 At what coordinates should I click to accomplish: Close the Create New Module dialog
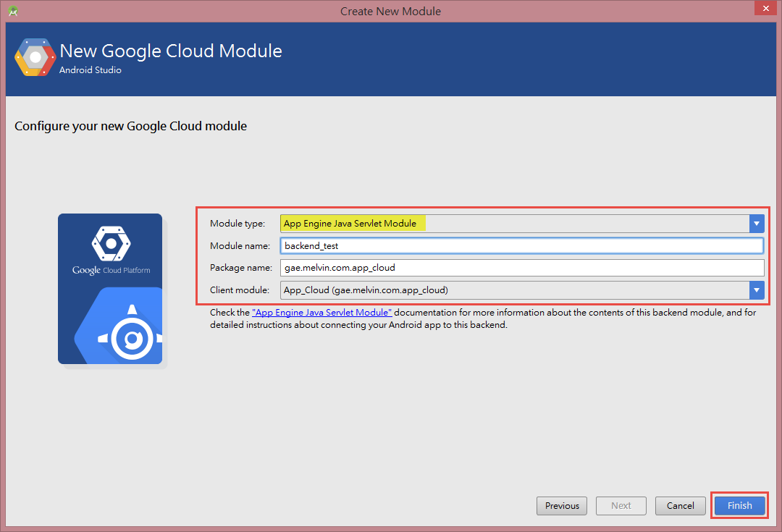coord(766,8)
